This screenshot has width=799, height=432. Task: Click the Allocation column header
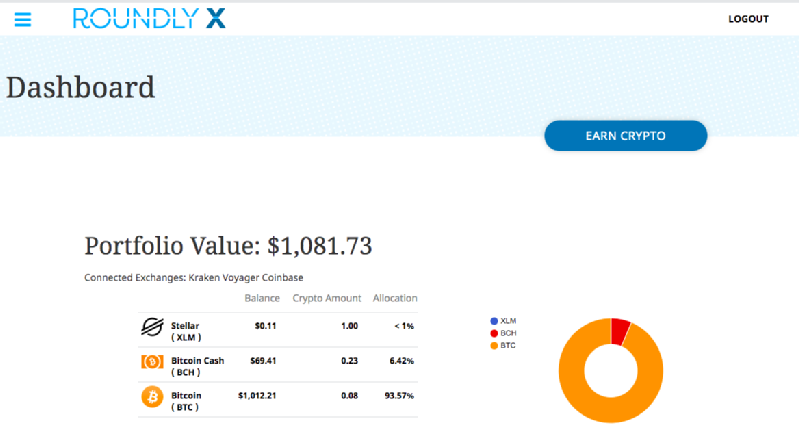tap(395, 298)
